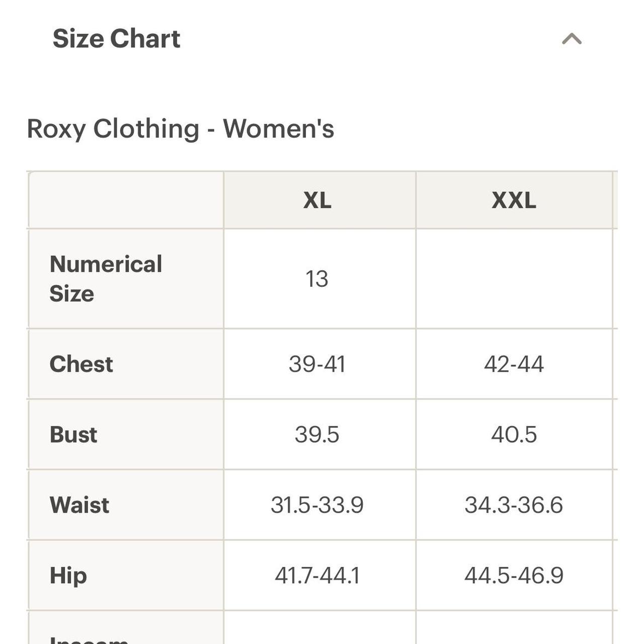Select the XL bust value 39.5
644x644 pixels.
[317, 434]
